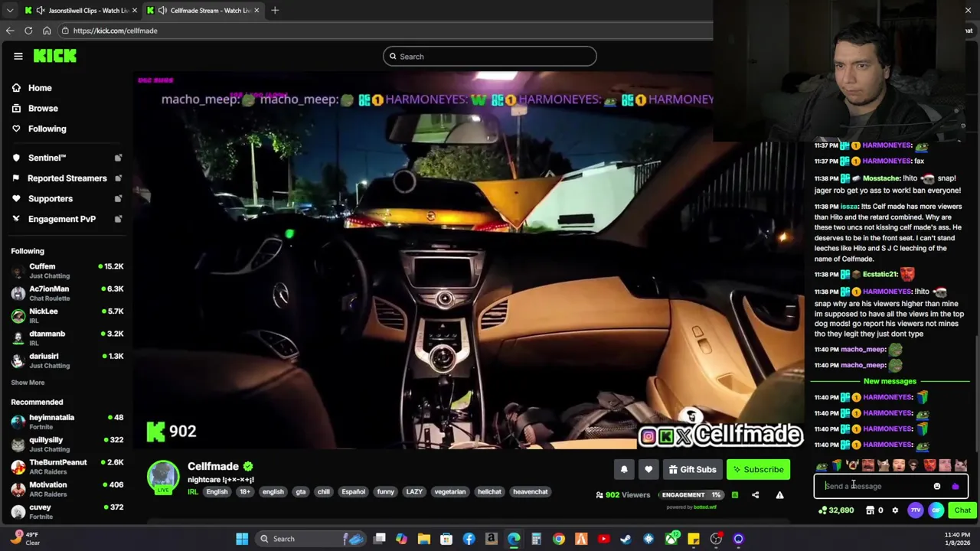Expand the followed channels with Show More
Screen dimensions: 980x551
28,383
